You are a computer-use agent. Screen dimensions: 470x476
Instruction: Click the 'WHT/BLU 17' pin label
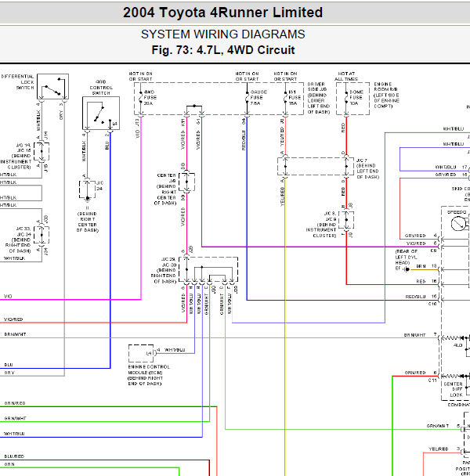tap(451, 168)
